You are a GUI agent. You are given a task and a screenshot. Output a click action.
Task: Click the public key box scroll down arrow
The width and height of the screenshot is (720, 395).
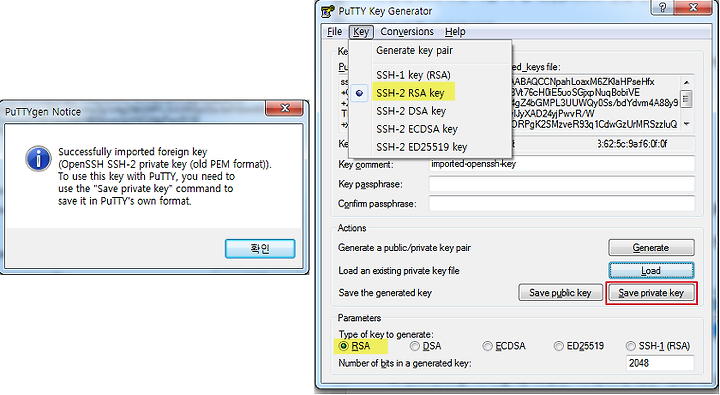point(686,124)
